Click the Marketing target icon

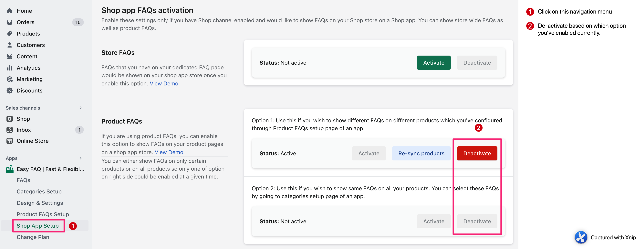[x=9, y=79]
